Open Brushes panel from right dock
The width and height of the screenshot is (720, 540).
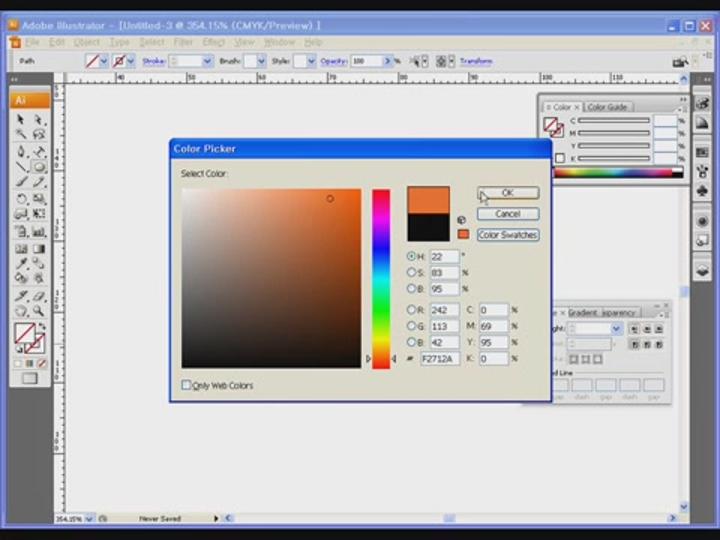coord(702,171)
